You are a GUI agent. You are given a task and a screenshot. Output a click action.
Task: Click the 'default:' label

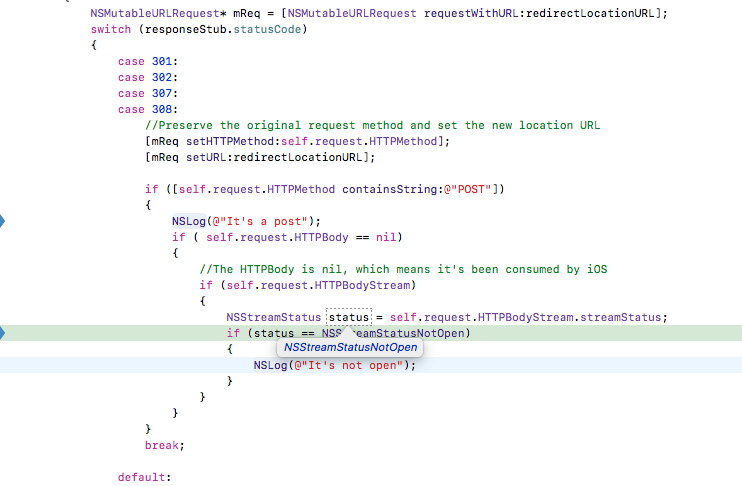[x=144, y=477]
